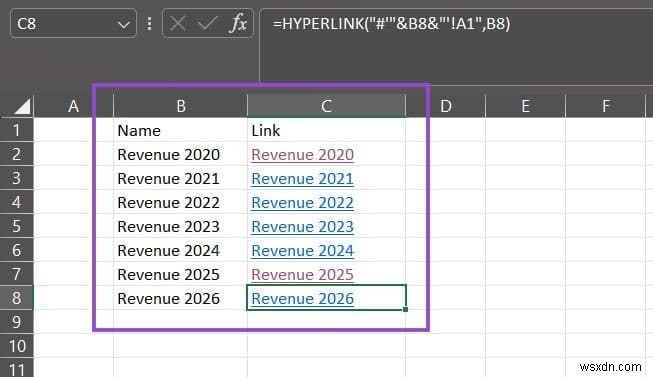The height and width of the screenshot is (377, 653).
Task: Select cell B5 'Revenue 2023'
Action: pos(180,227)
